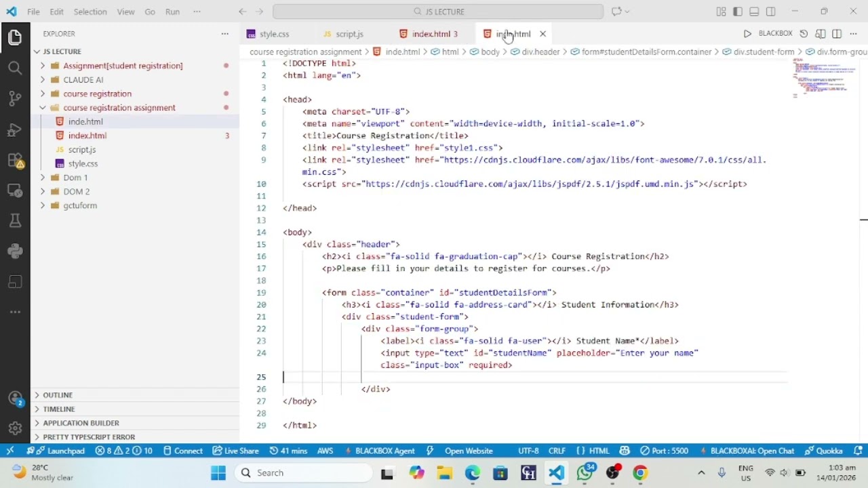Toggle the secondary side bar
This screenshot has height=488, width=868.
(771, 12)
